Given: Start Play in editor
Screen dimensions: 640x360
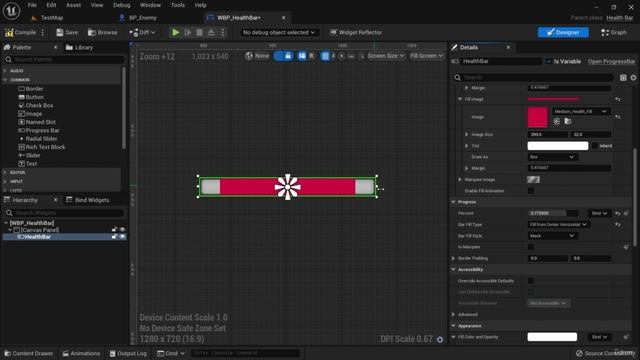Looking at the screenshot, I should coord(176,32).
